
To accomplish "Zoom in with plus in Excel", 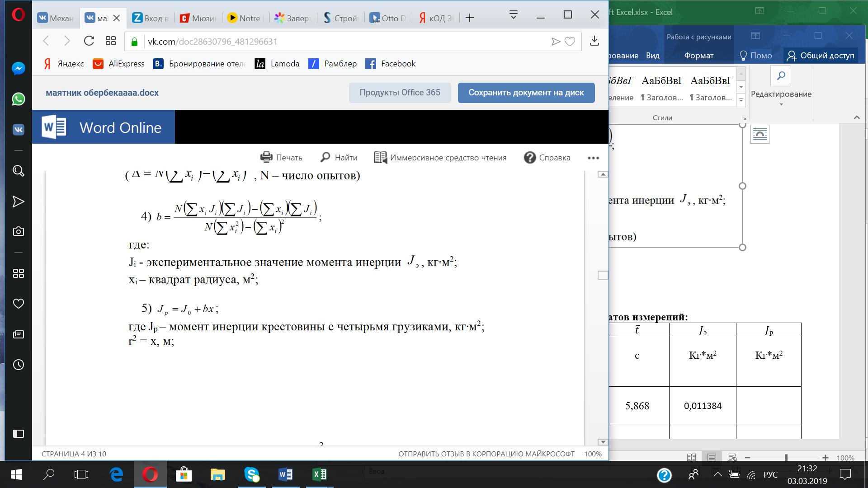I will 826,458.
